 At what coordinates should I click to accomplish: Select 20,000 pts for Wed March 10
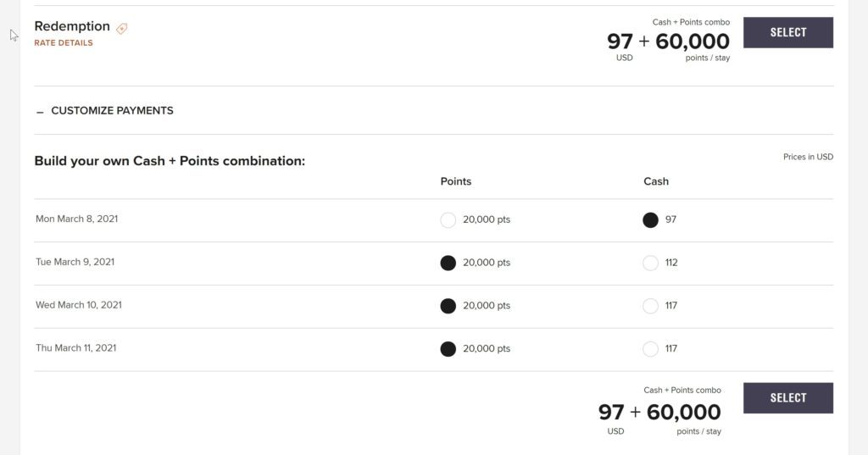click(448, 306)
